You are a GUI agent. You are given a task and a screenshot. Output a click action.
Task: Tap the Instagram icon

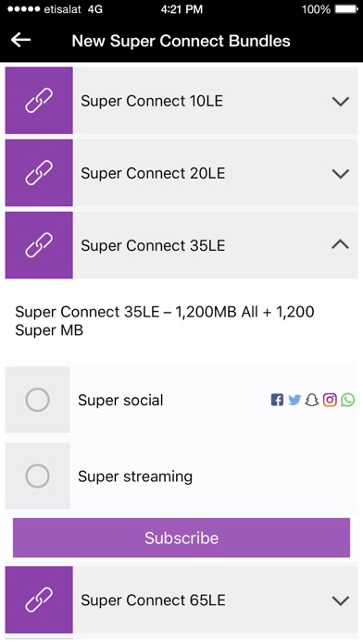[330, 400]
